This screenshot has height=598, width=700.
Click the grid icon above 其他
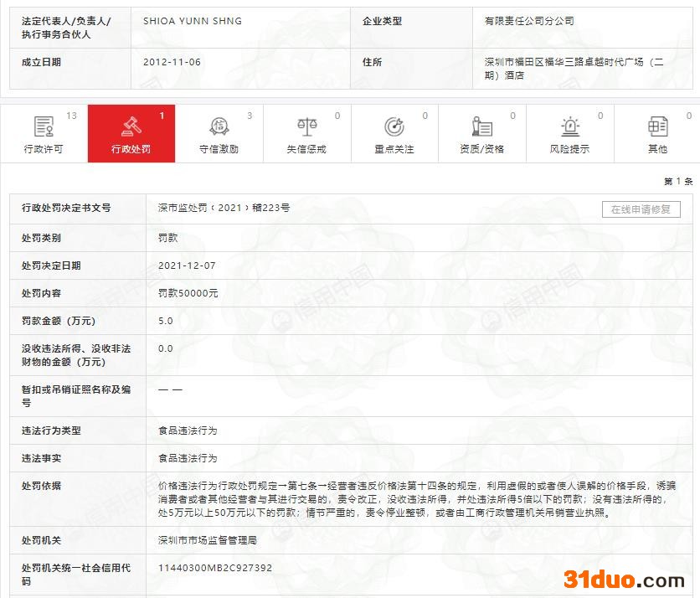[657, 126]
